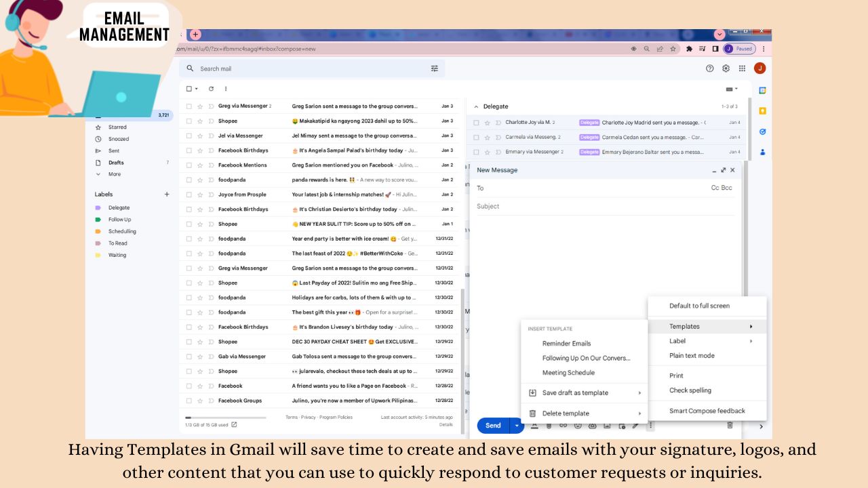
Task: Open Google apps grid
Action: (x=742, y=68)
